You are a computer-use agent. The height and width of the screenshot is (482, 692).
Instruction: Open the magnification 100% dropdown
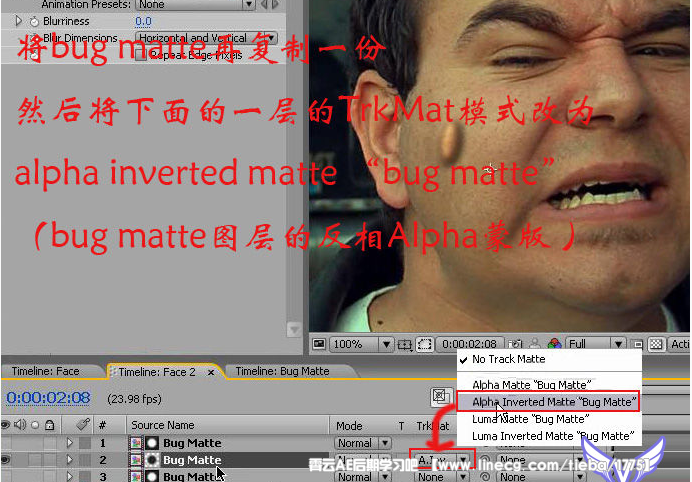(361, 344)
